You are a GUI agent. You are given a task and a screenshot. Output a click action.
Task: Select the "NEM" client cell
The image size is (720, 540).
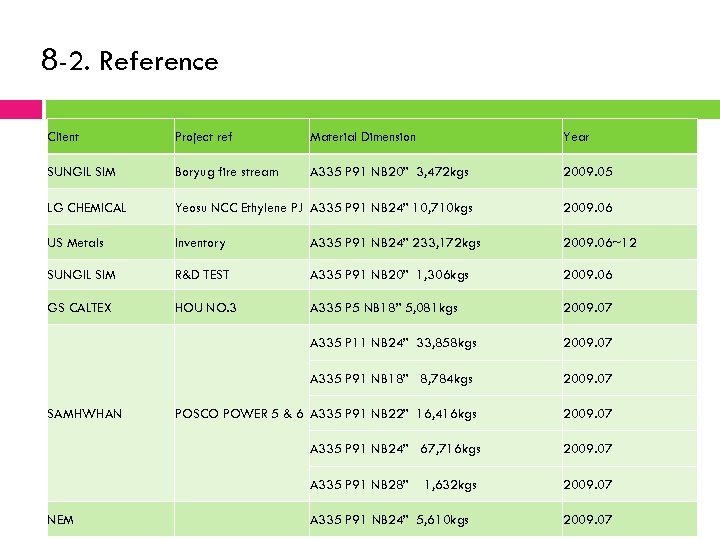coord(60,519)
